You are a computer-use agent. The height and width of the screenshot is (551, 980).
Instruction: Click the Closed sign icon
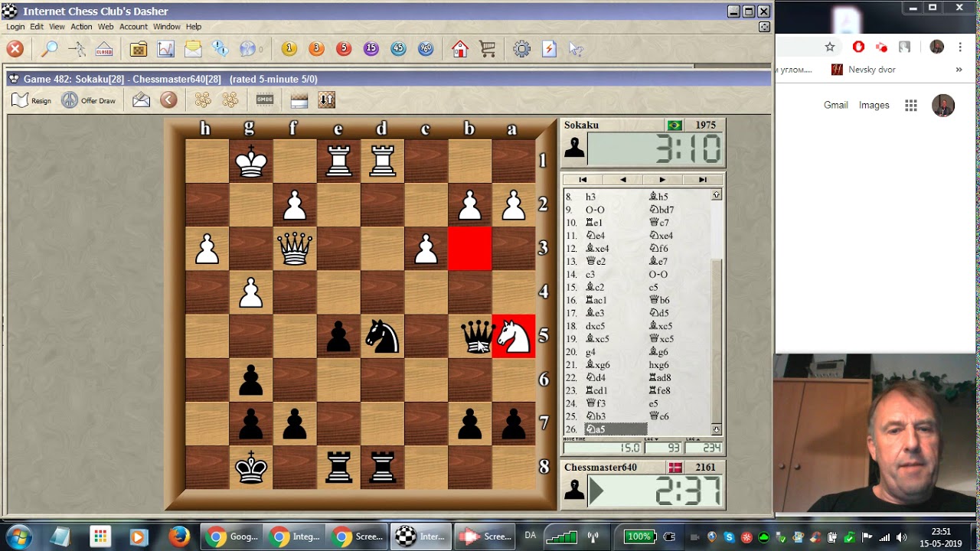point(104,49)
